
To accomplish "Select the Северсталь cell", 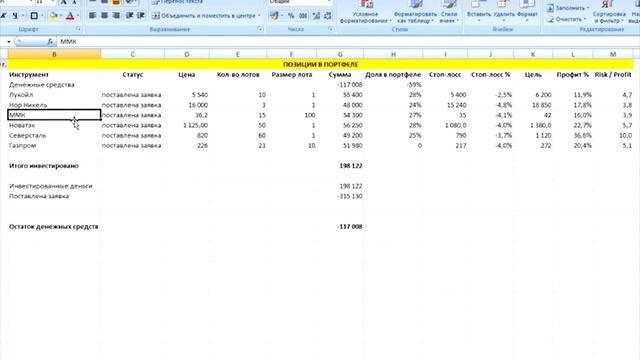I will coord(54,136).
